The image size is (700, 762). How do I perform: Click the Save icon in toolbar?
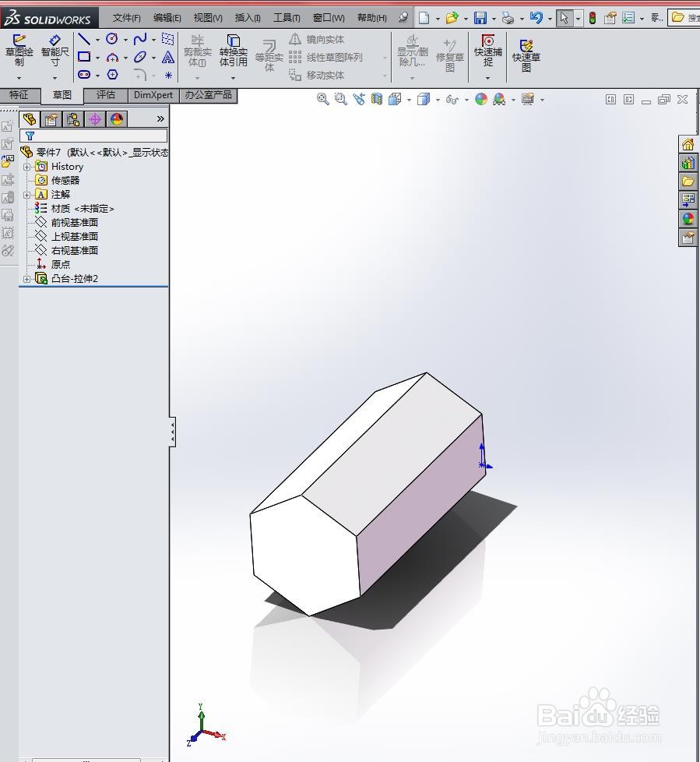pyautogui.click(x=480, y=18)
